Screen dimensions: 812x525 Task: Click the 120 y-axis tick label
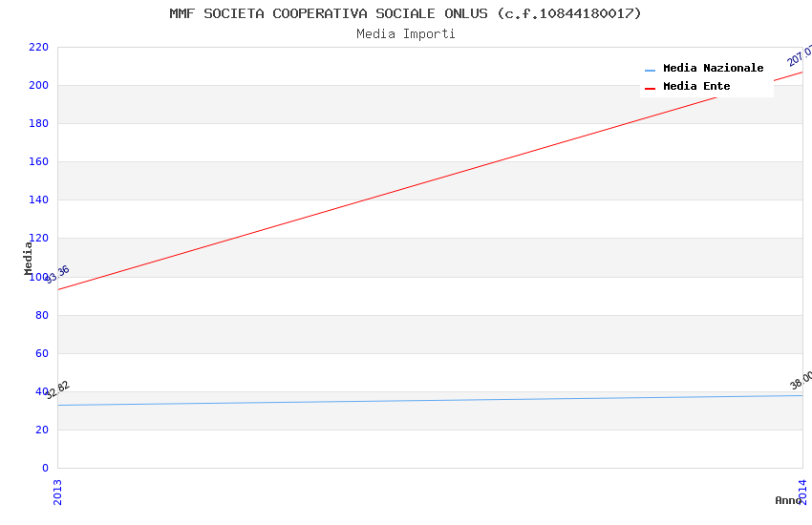39,239
